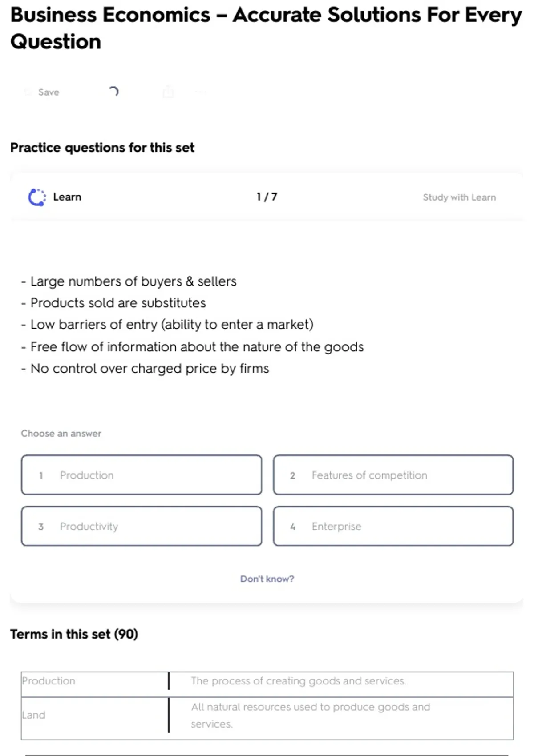Click the "Practice questions for this set" heading

coord(102,147)
